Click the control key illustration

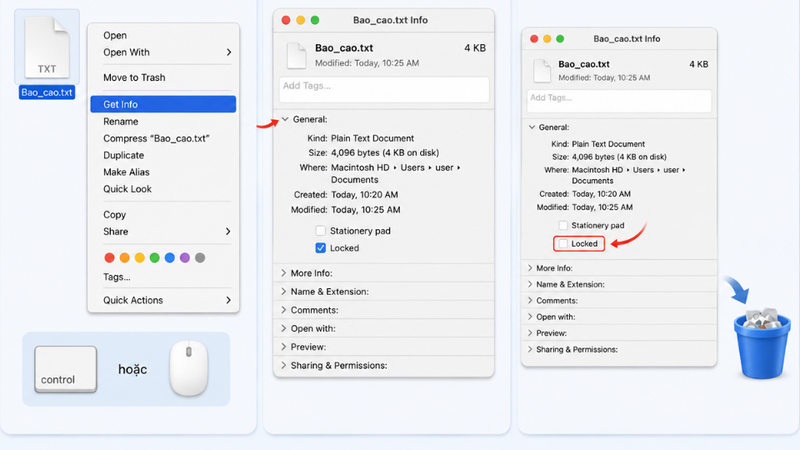coord(65,369)
